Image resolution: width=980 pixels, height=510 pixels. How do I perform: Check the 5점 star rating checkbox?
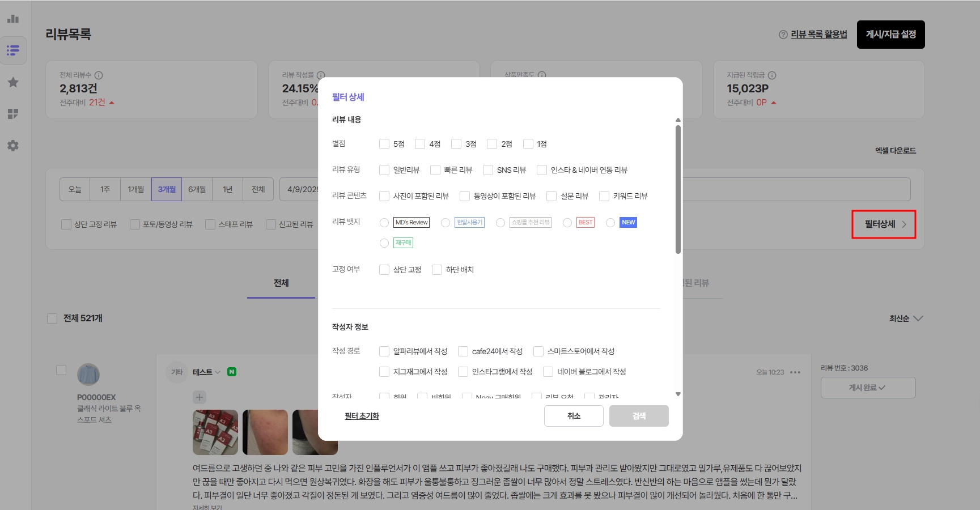pyautogui.click(x=384, y=144)
